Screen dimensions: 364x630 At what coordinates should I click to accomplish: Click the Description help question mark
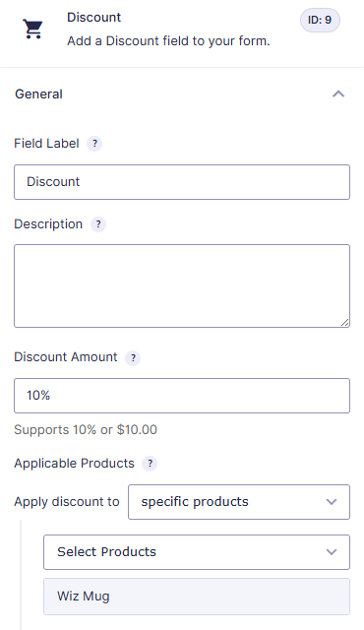click(x=98, y=224)
